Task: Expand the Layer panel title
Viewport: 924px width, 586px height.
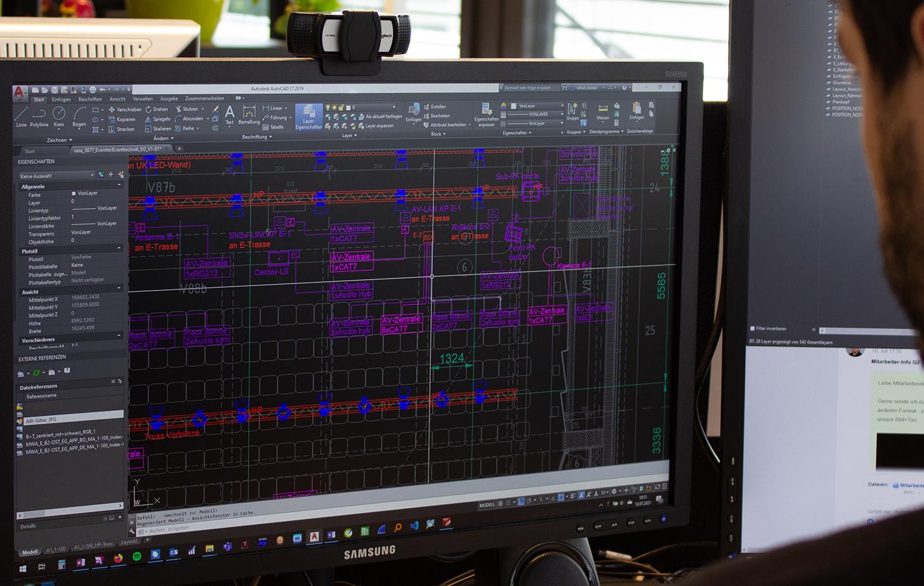Action: [x=348, y=135]
